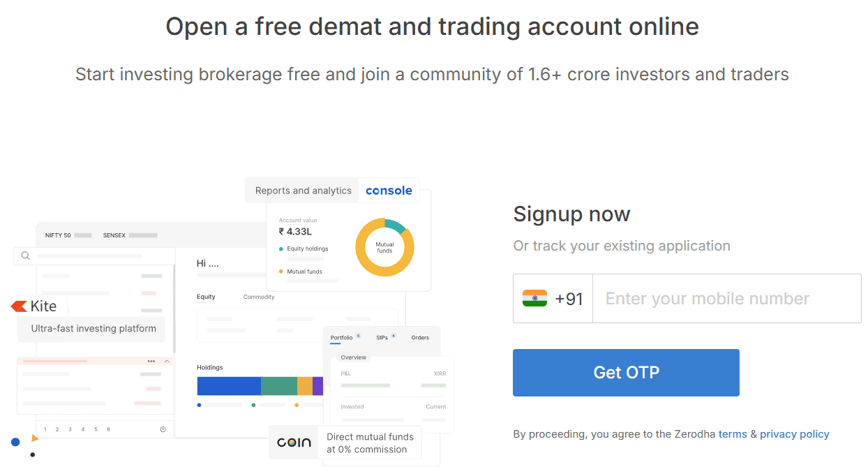868x467 pixels.
Task: Toggle the Equity holdings legend dot
Action: tap(281, 249)
